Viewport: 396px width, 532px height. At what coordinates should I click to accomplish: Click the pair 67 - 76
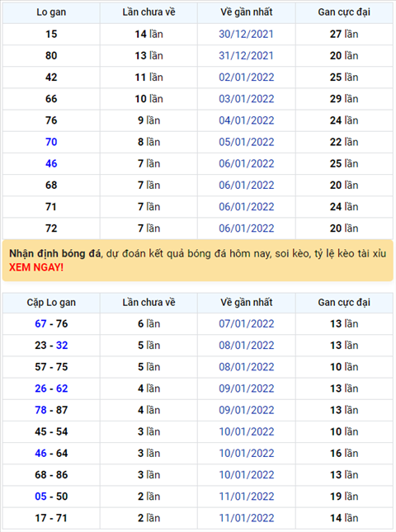click(51, 323)
